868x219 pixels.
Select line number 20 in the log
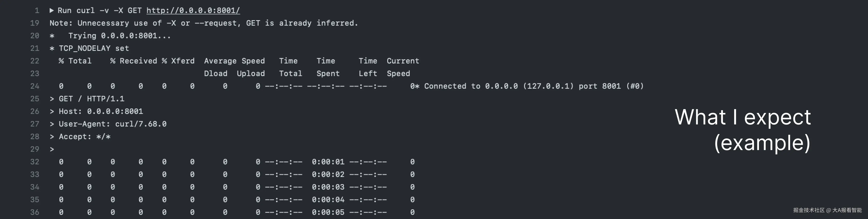point(35,36)
